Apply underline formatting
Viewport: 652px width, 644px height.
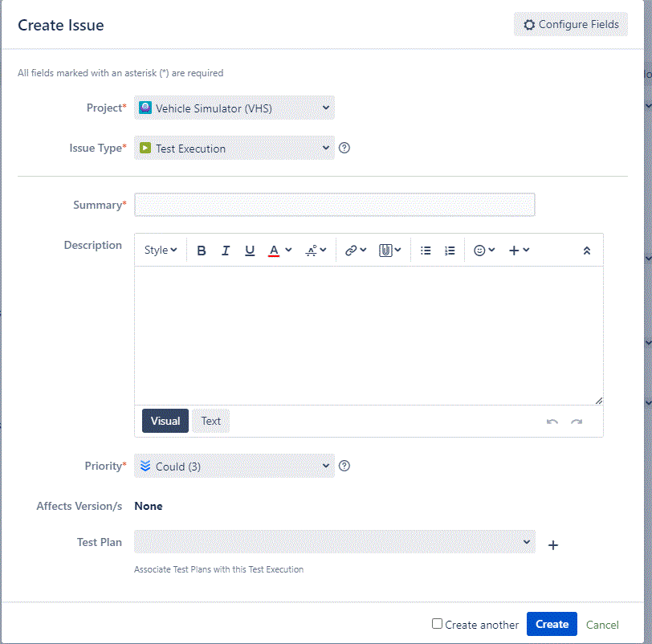250,250
